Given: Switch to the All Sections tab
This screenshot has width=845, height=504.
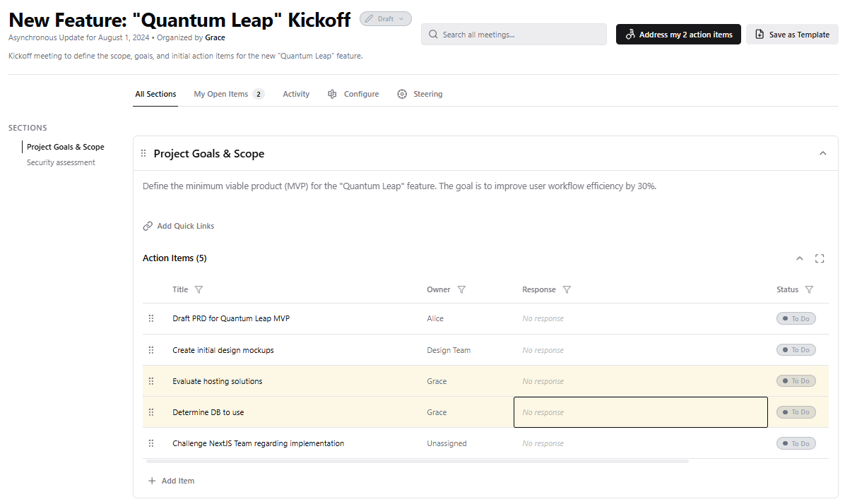Looking at the screenshot, I should point(155,94).
